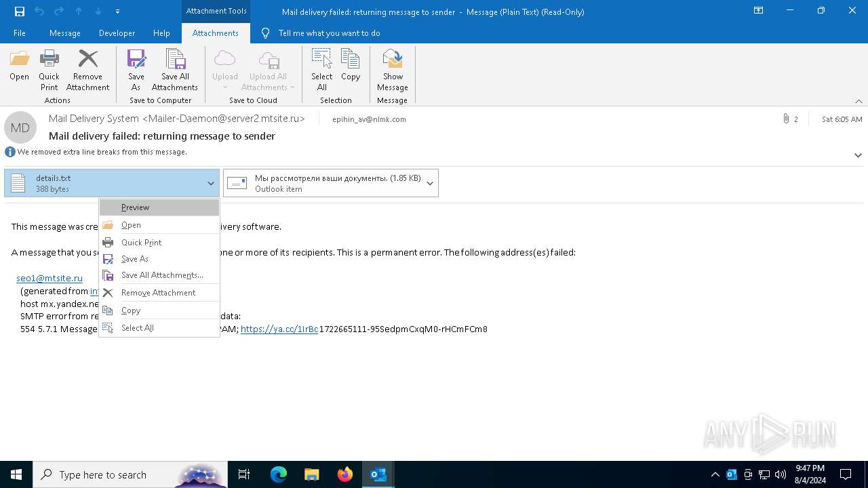The image size is (868, 488).
Task: Show hidden system tray icons
Action: (715, 474)
